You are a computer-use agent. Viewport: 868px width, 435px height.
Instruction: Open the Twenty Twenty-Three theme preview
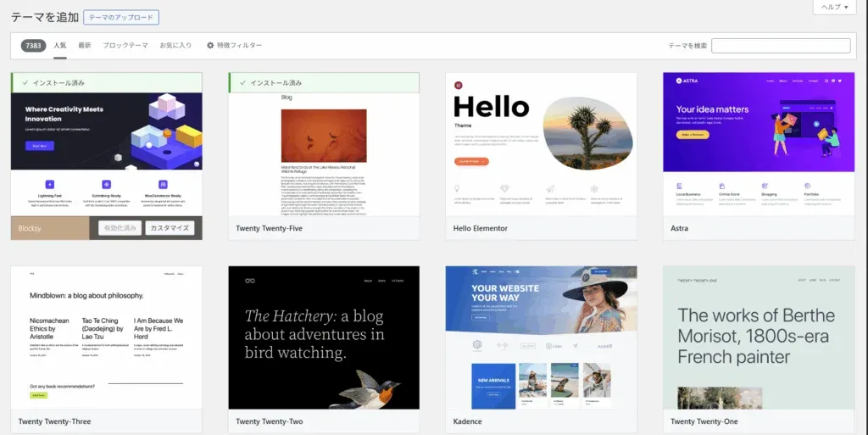tap(106, 337)
